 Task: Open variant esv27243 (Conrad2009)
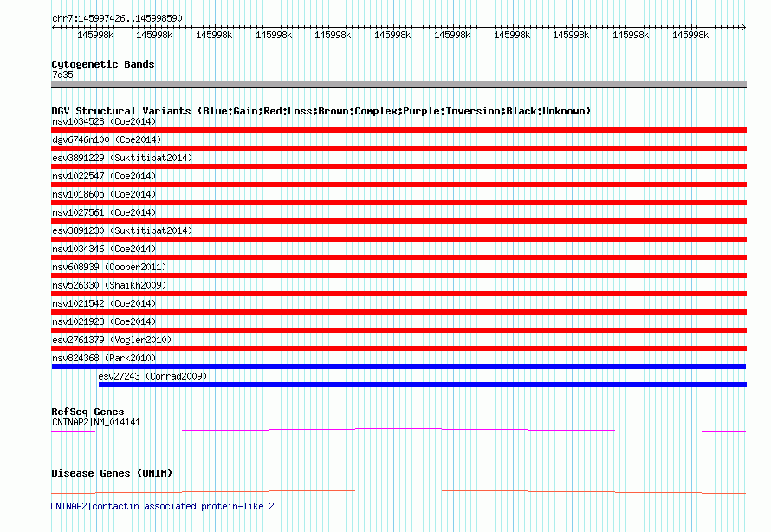pos(152,376)
